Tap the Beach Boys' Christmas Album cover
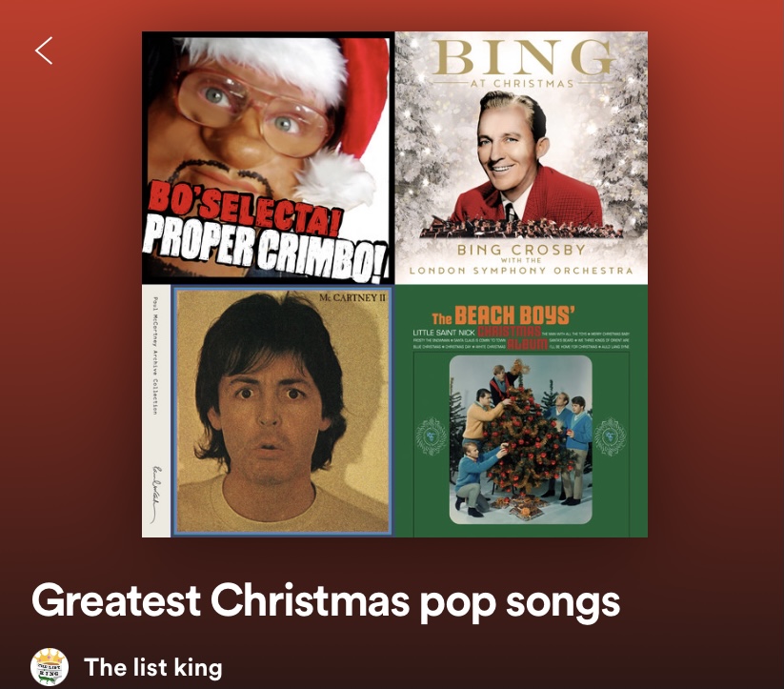The height and width of the screenshot is (689, 784). (521, 412)
